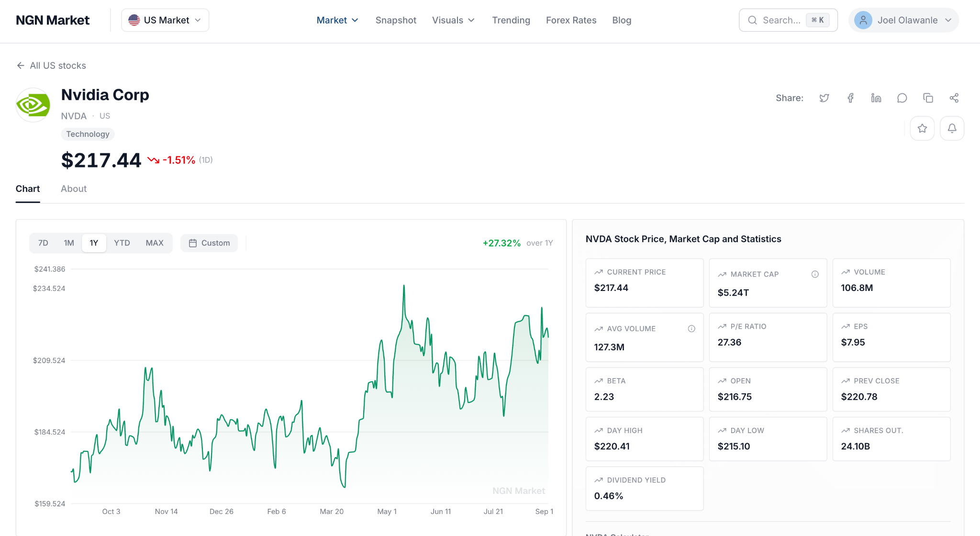
Task: Click the user avatar icon
Action: [x=863, y=20]
